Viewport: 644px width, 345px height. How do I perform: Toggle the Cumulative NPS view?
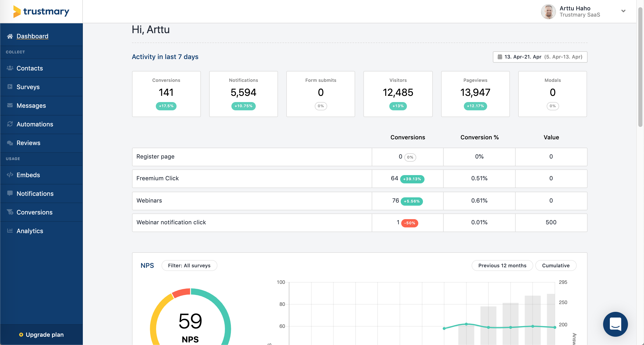tap(555, 265)
